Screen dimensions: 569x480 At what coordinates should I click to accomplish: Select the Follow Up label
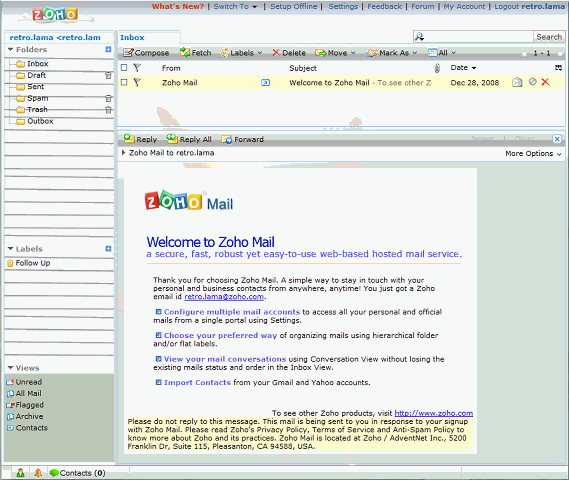point(29,263)
